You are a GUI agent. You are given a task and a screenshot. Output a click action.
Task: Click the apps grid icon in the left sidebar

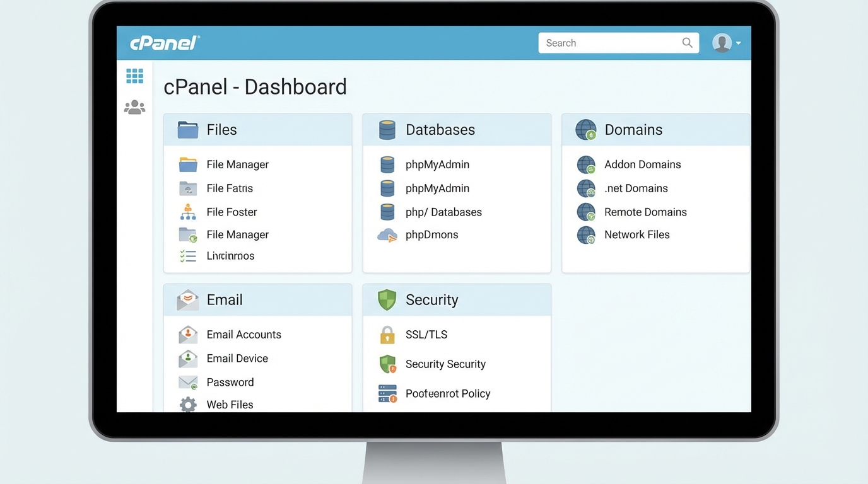click(134, 75)
